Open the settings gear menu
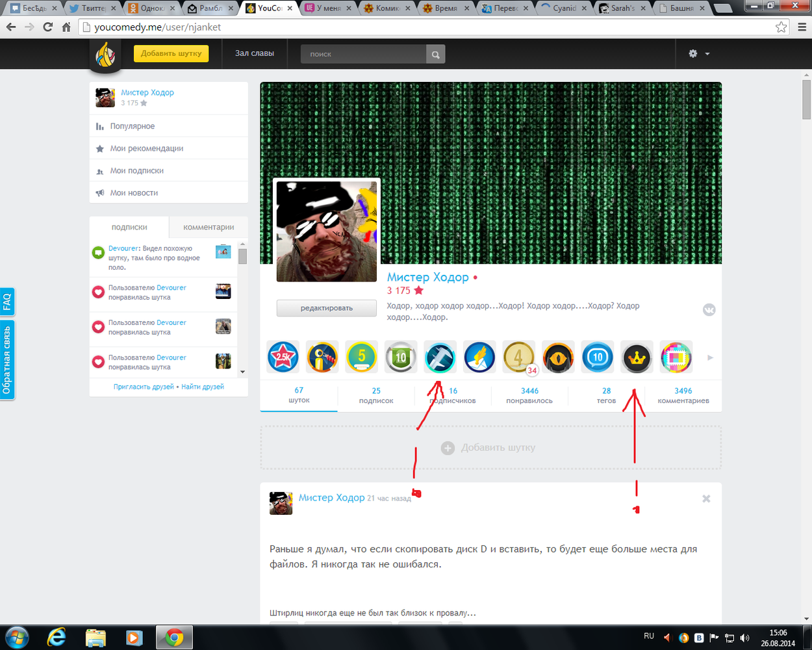The image size is (812, 650). [699, 54]
